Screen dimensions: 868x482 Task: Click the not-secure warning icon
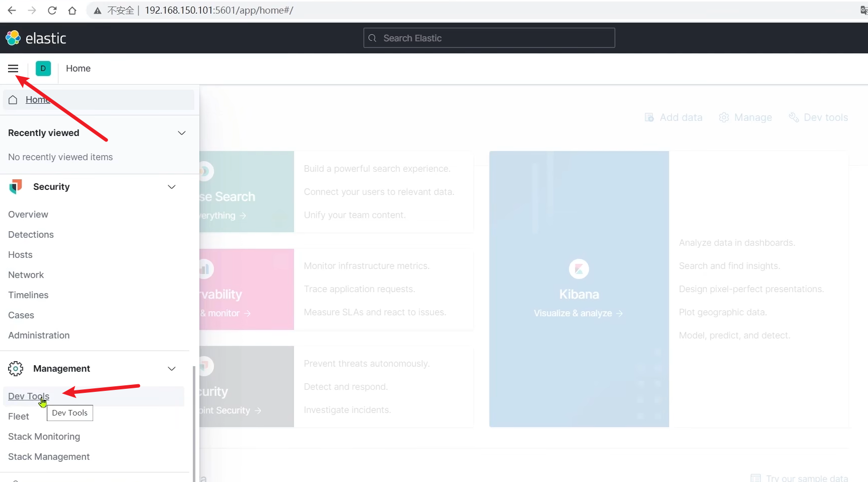(x=98, y=11)
